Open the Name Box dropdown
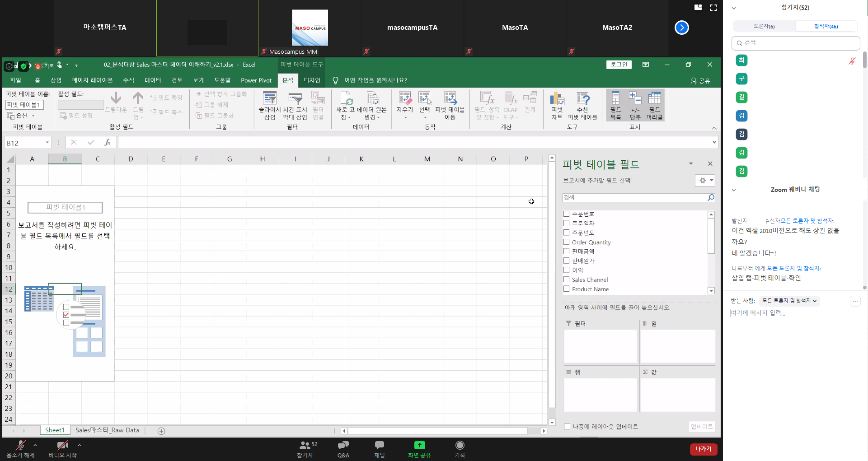Screen dimensions: 868x461 47,143
